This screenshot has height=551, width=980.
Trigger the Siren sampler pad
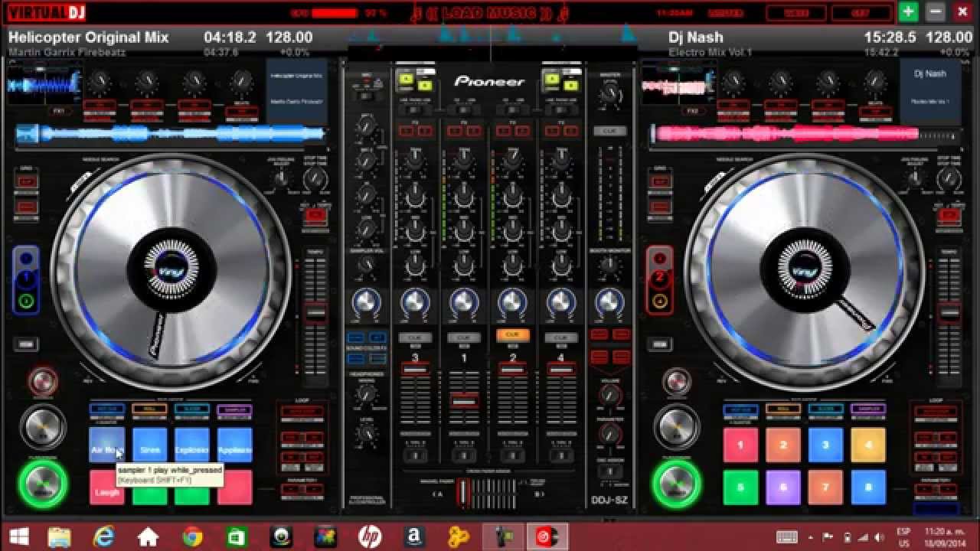(x=150, y=445)
